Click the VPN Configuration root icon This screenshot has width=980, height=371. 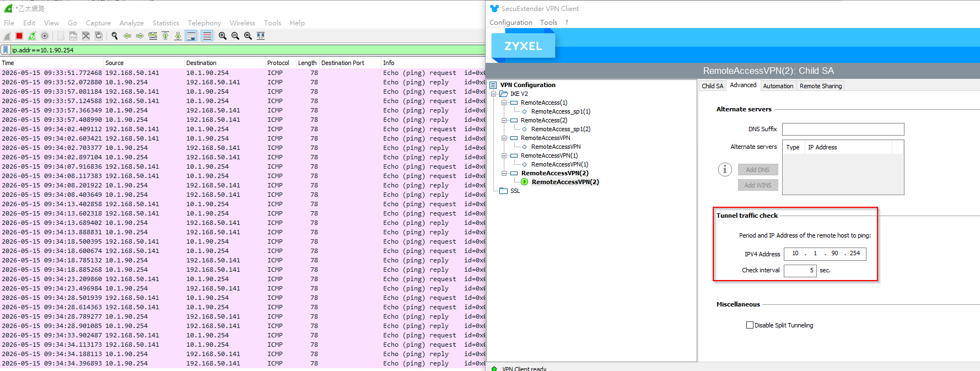tap(493, 85)
